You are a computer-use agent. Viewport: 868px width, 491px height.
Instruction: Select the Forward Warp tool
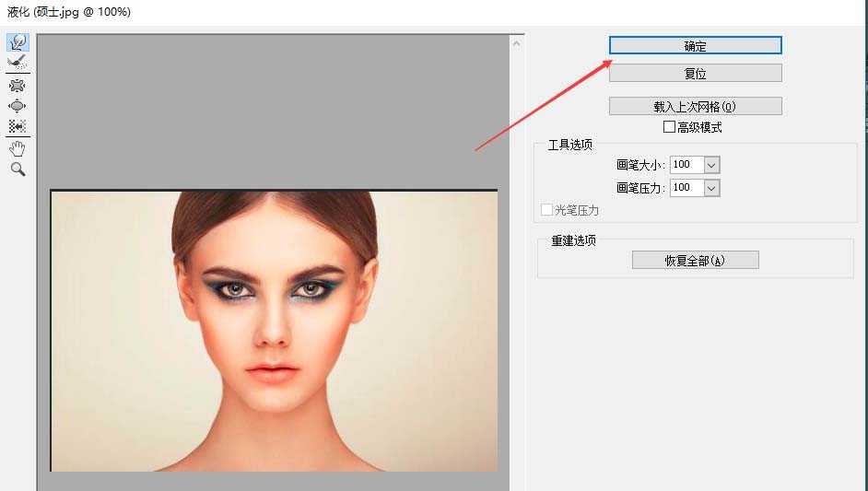(18, 42)
